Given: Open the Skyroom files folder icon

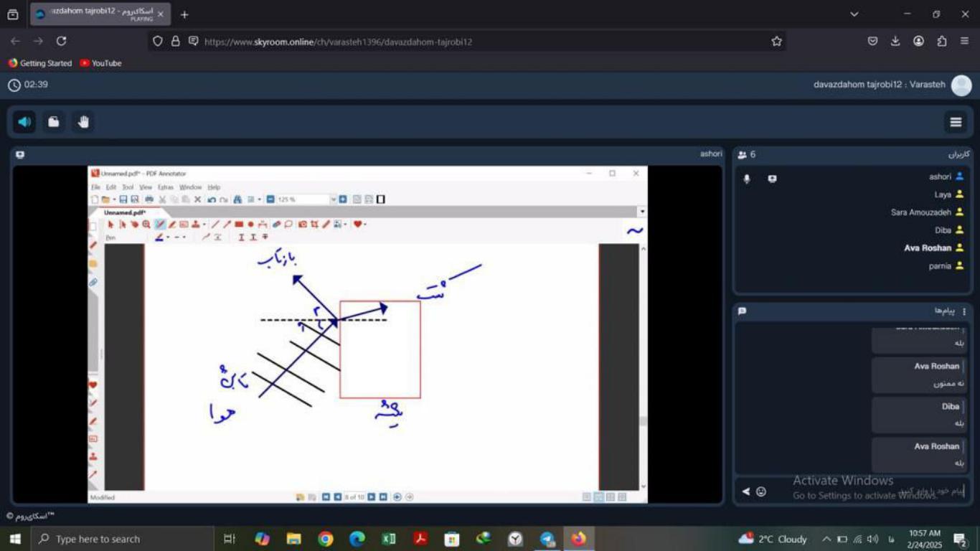Looking at the screenshot, I should (x=54, y=122).
